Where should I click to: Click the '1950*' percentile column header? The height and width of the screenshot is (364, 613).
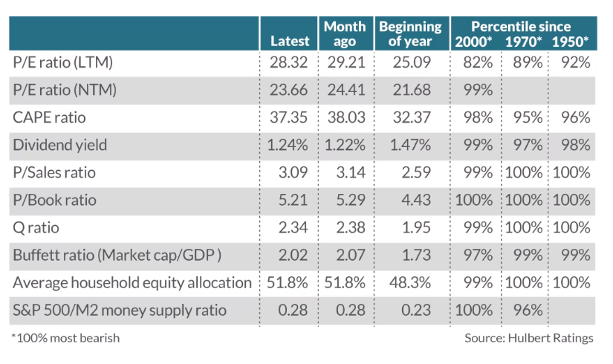pos(571,41)
